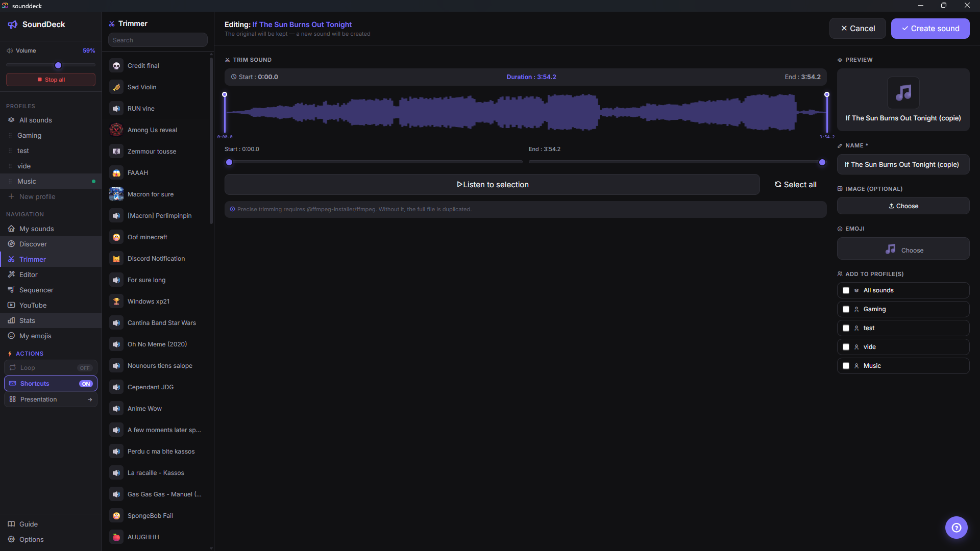The width and height of the screenshot is (980, 551).
Task: Click the volume speaker icon
Action: click(x=10, y=51)
